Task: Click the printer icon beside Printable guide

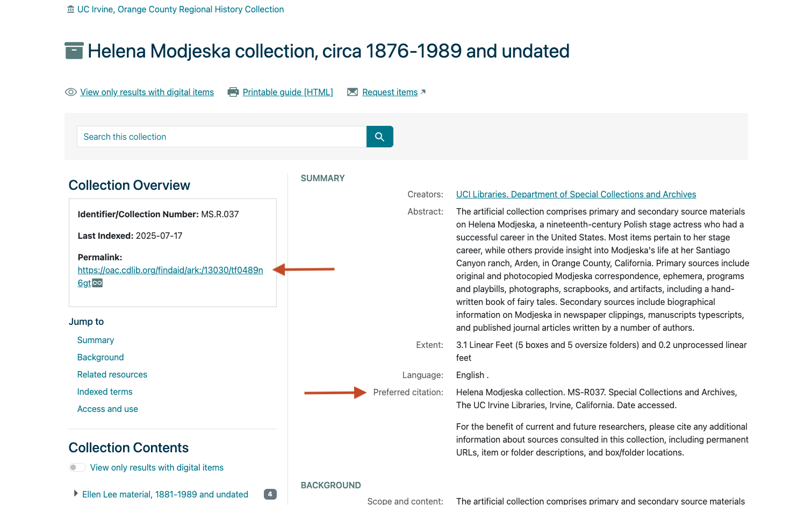Action: click(x=233, y=91)
